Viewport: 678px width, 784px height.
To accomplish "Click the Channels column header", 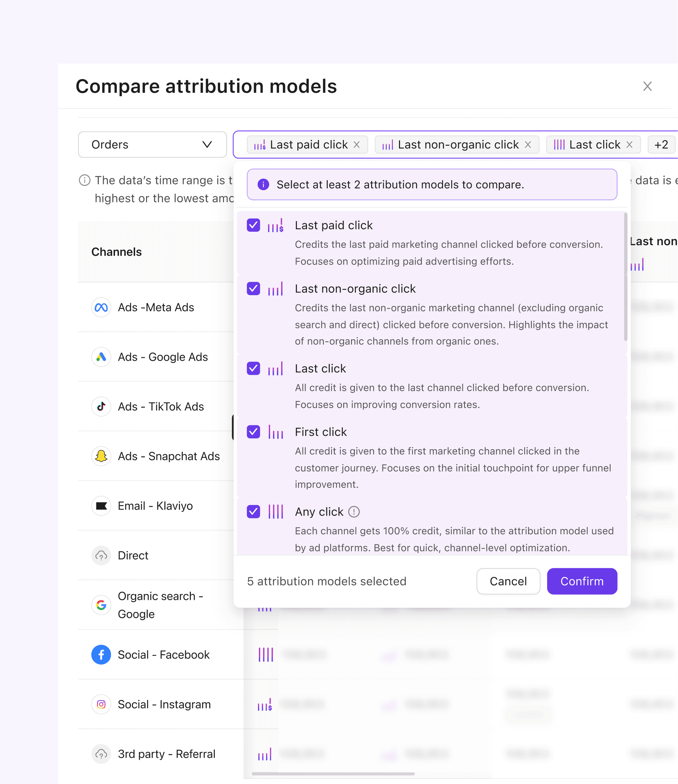I will click(x=117, y=252).
